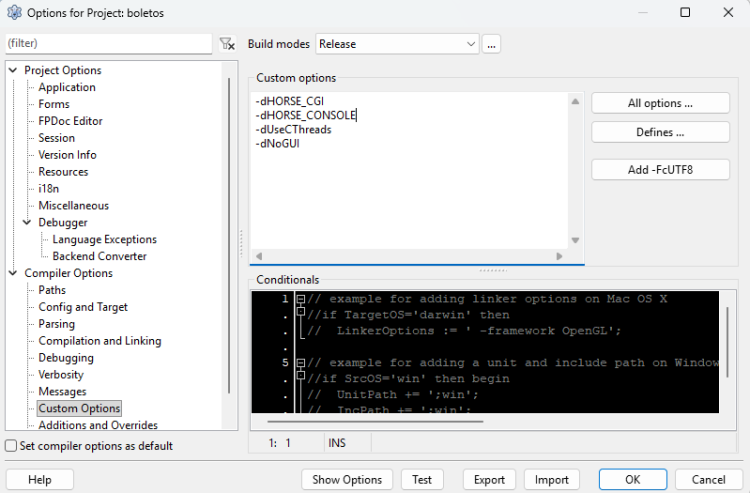
Task: Click the Lazarus project icon in title bar
Action: pyautogui.click(x=14, y=12)
